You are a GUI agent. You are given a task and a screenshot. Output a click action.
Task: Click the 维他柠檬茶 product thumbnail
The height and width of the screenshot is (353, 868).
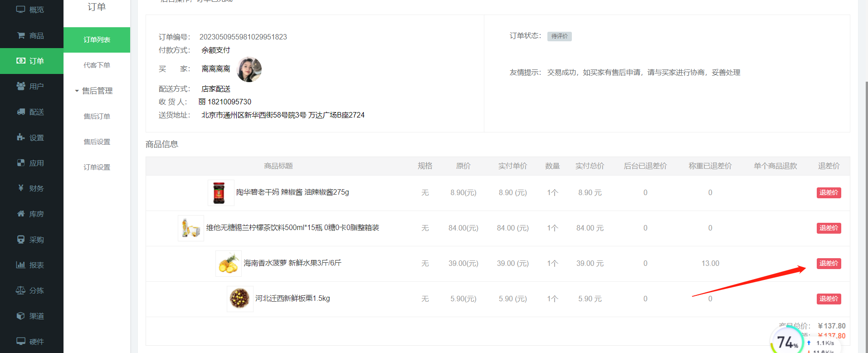[x=191, y=228]
